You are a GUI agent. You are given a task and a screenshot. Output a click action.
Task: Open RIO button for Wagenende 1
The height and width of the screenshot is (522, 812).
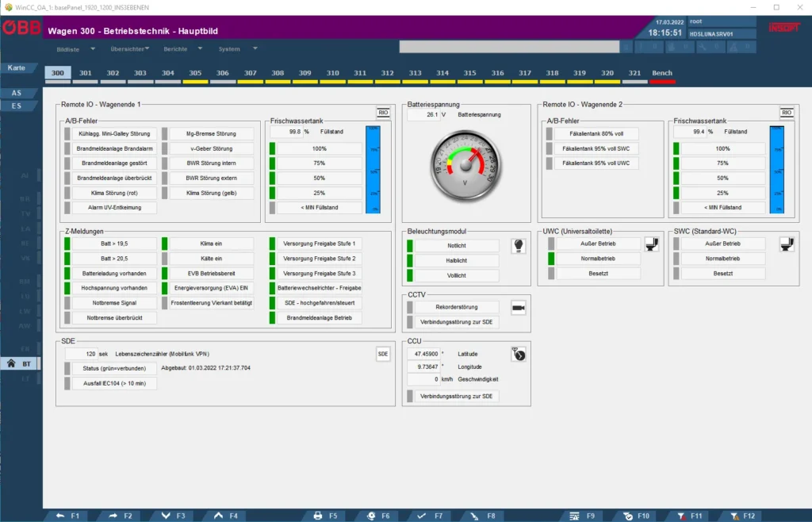383,113
